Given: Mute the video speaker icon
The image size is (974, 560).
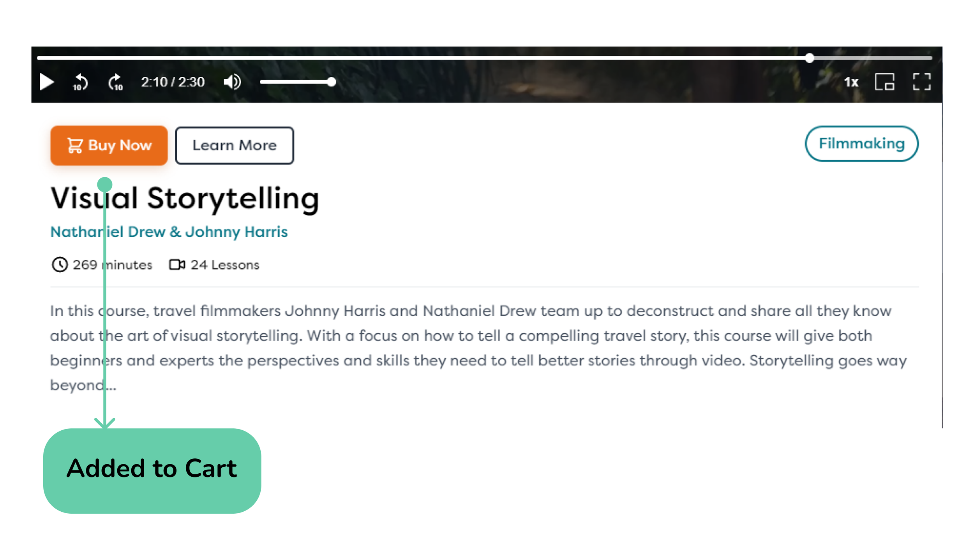Looking at the screenshot, I should [x=232, y=82].
